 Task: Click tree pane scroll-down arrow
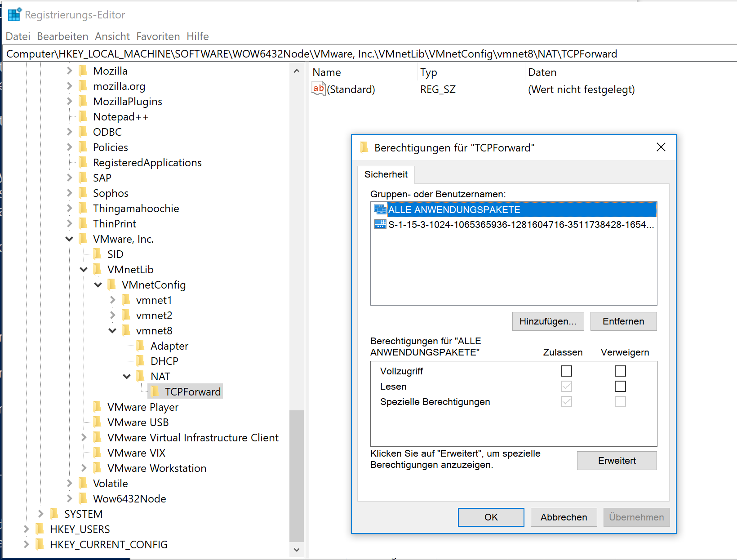tap(297, 550)
